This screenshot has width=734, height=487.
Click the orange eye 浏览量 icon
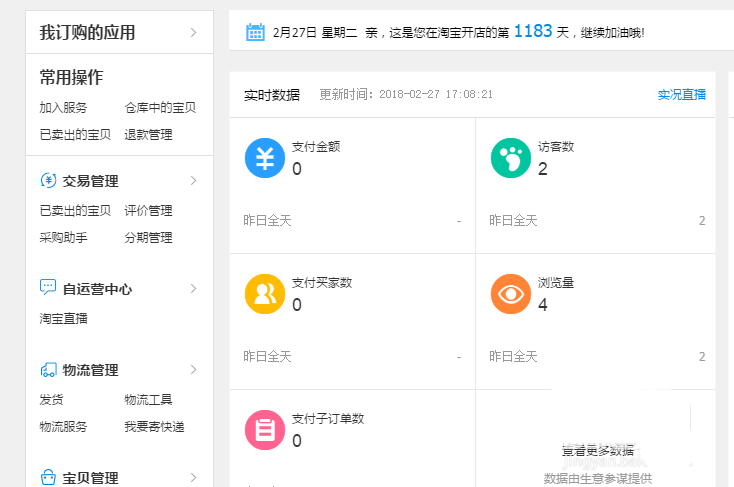pos(511,294)
